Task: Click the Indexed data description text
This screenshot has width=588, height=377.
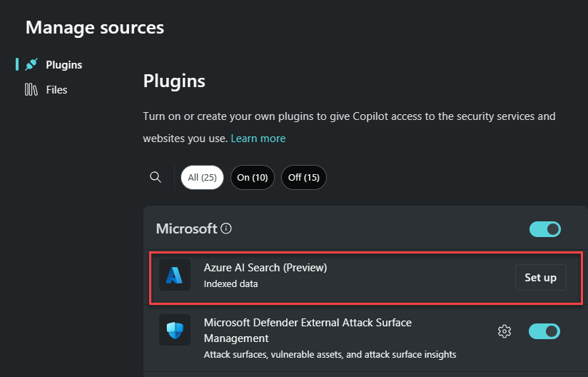Action: tap(230, 284)
